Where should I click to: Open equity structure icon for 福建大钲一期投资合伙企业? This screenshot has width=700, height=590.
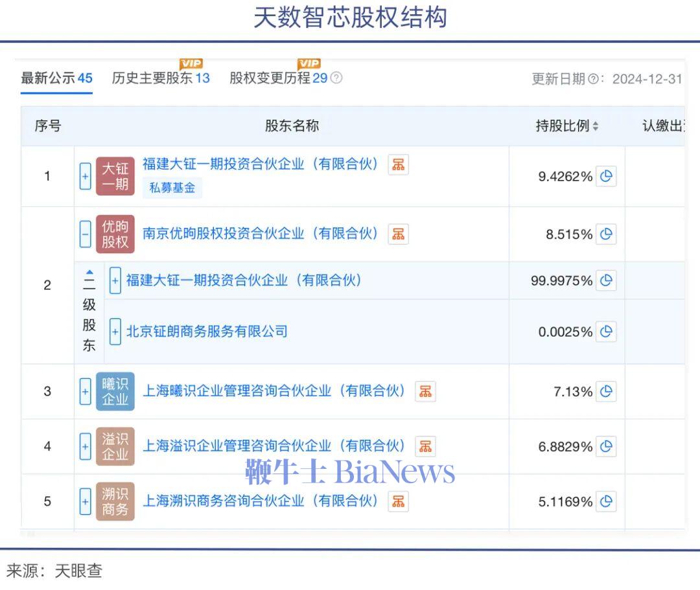click(398, 165)
